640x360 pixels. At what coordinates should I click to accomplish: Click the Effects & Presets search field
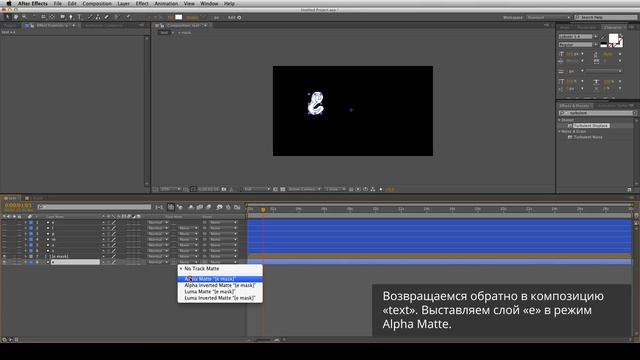pyautogui.click(x=597, y=113)
